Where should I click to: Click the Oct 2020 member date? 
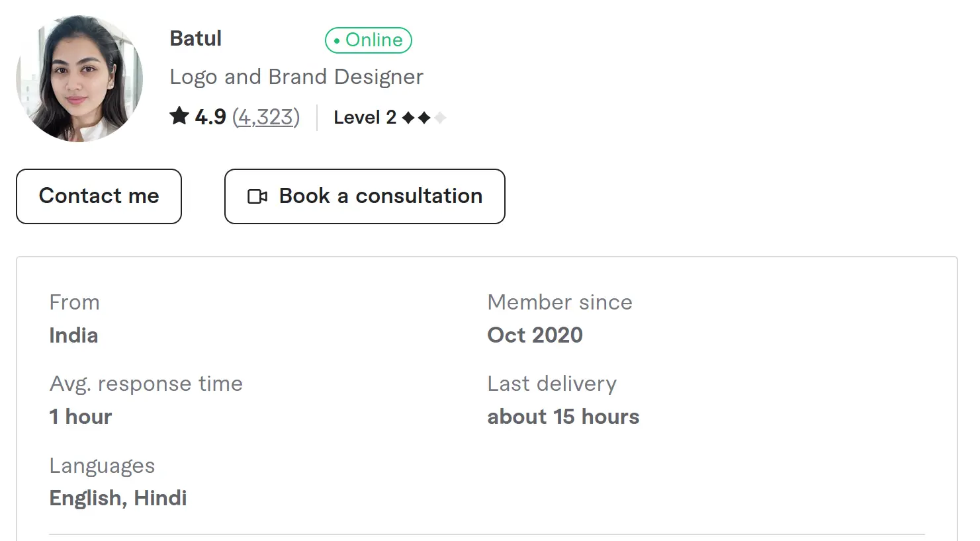click(535, 335)
